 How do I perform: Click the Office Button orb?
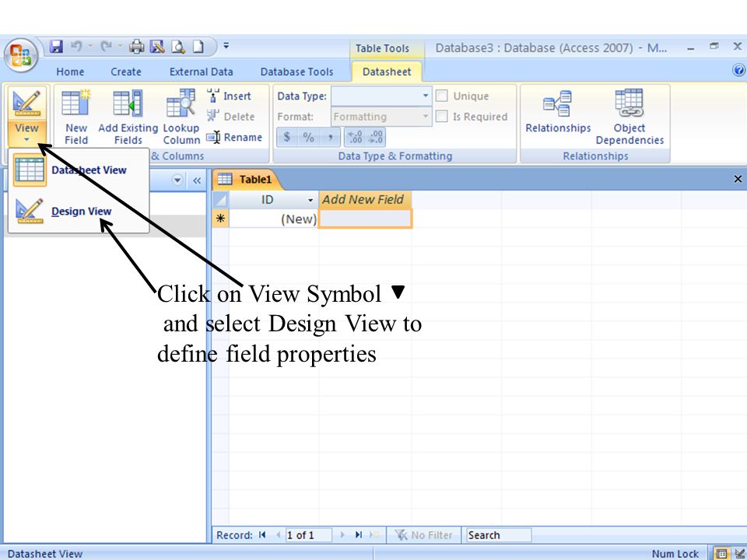(x=20, y=54)
